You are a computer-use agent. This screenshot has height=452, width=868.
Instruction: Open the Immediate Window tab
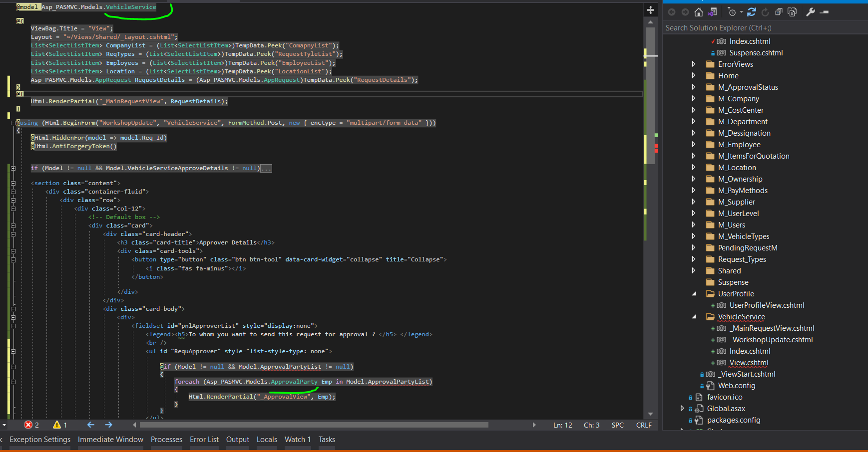[110, 440]
